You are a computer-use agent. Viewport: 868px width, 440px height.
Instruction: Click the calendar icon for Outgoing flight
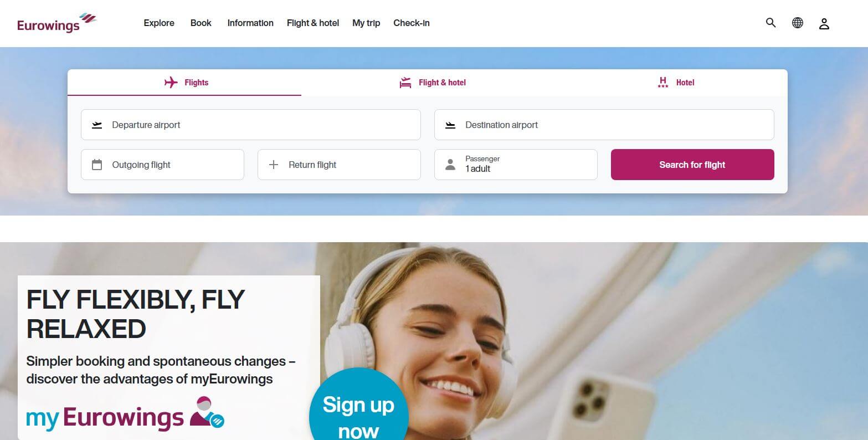point(97,165)
